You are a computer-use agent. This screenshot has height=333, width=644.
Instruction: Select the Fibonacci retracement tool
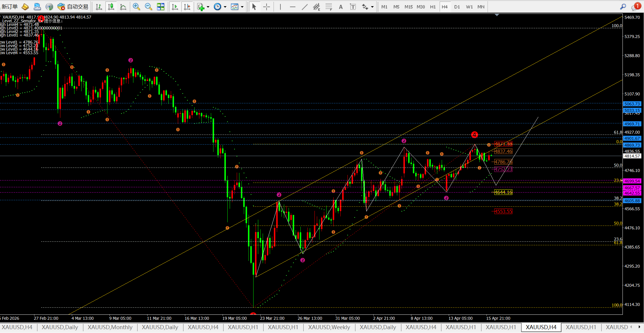tap(329, 7)
